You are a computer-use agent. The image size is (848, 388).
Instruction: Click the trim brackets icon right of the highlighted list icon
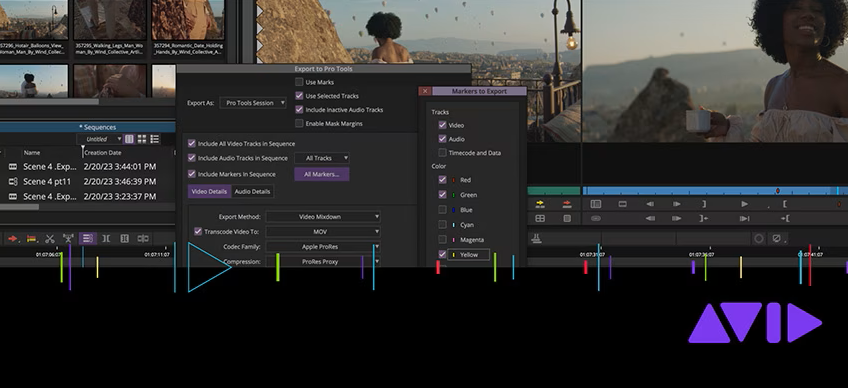pyautogui.click(x=106, y=238)
